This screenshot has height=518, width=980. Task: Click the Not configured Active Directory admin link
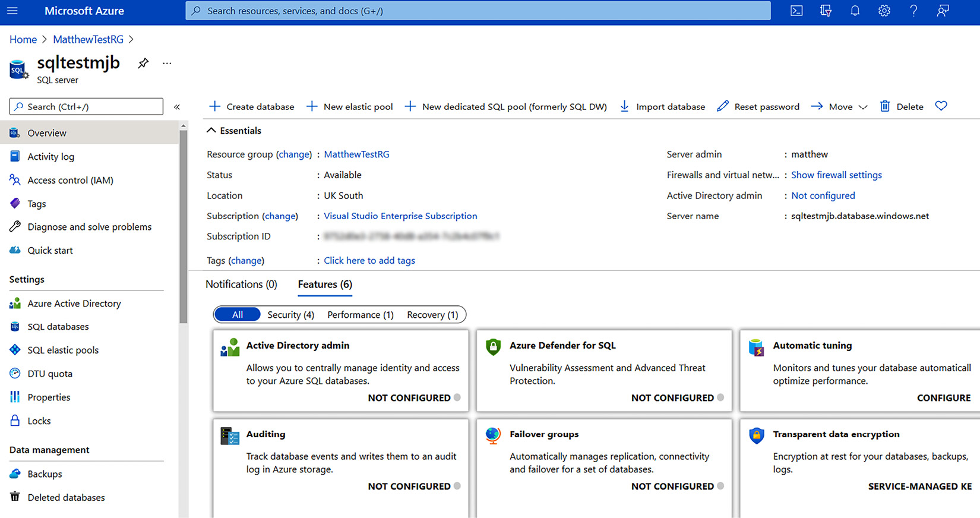coord(823,195)
